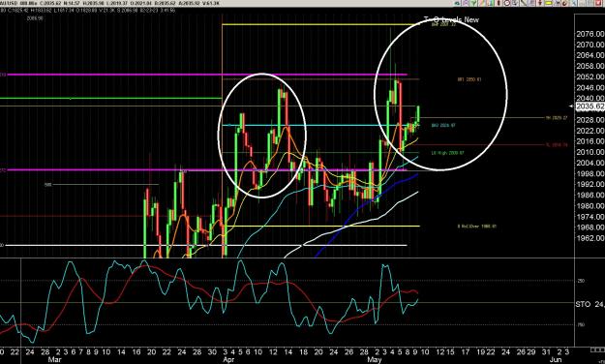Click the 2076.00 price axis label

tap(590, 34)
